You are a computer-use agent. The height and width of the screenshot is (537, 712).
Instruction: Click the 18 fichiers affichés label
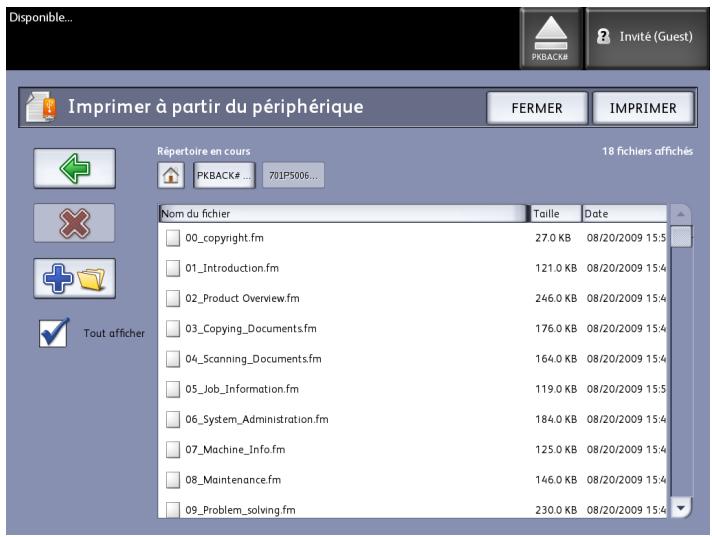648,151
